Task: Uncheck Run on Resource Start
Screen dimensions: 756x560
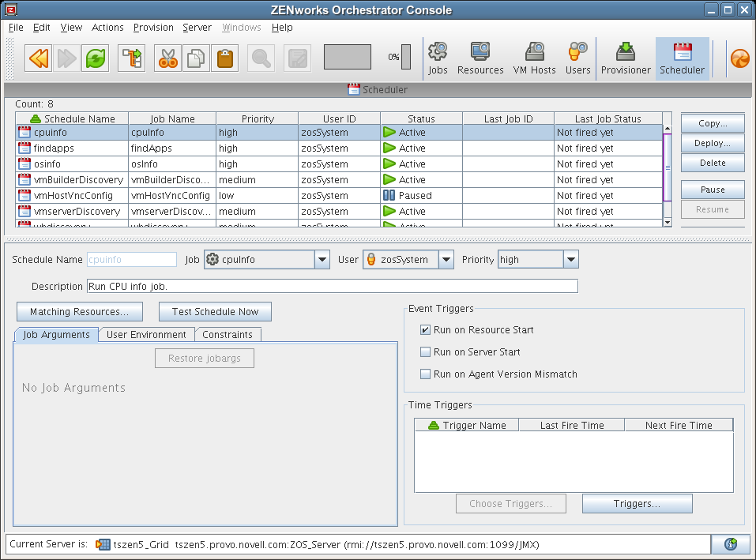Action: (x=426, y=330)
